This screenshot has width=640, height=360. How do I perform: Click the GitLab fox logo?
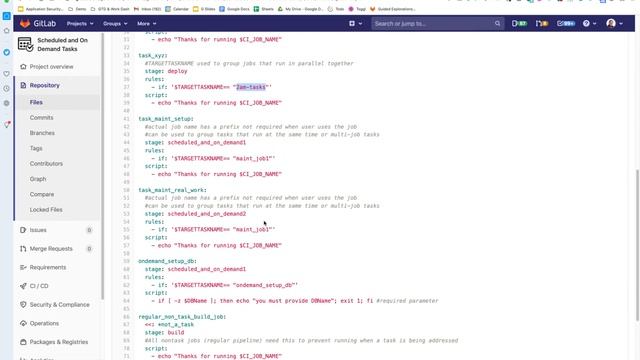[25, 24]
